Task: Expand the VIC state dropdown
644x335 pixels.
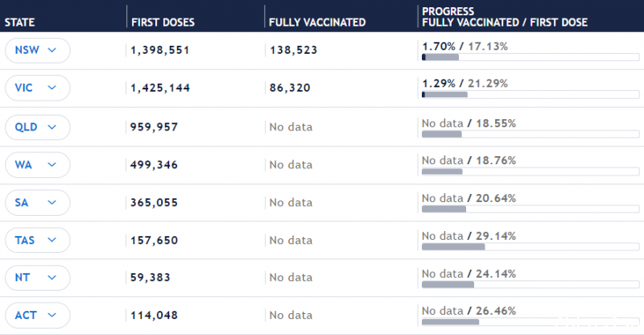Action: coord(37,88)
